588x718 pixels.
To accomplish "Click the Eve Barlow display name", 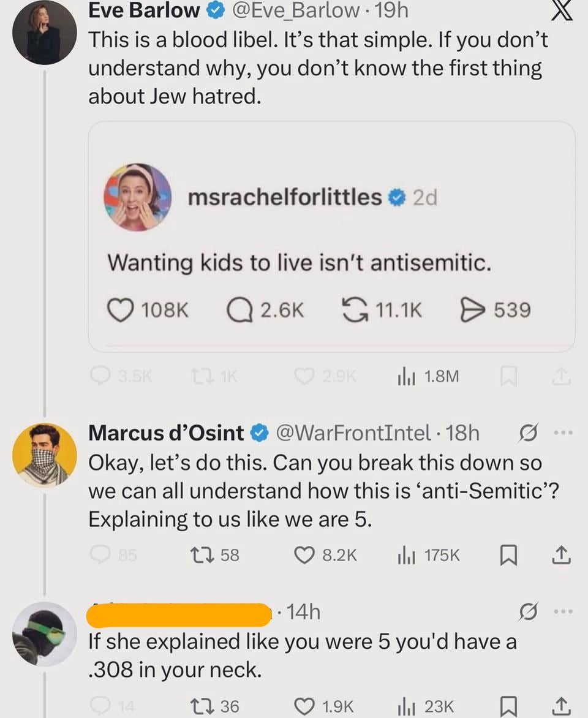I will click(145, 10).
